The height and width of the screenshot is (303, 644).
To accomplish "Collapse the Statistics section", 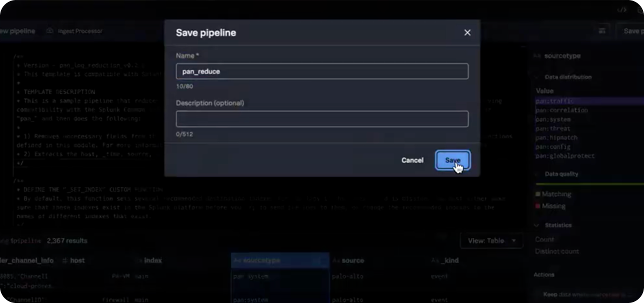I will (537, 225).
